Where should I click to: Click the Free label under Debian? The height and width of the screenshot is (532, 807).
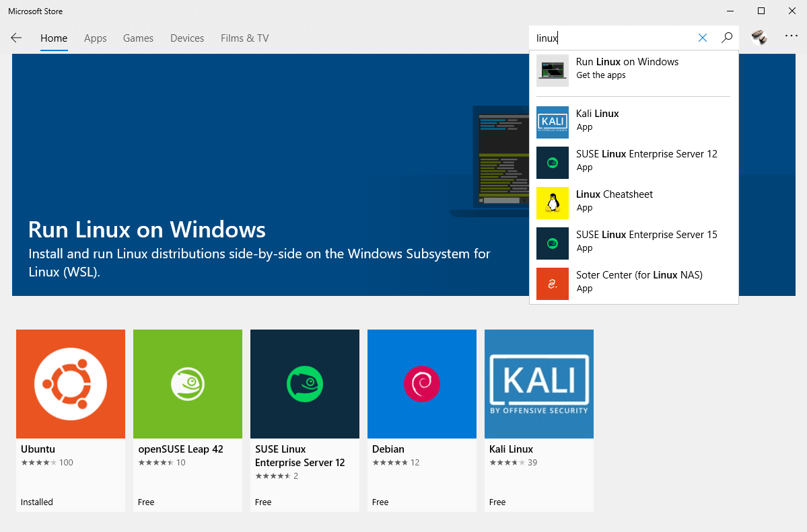(380, 502)
